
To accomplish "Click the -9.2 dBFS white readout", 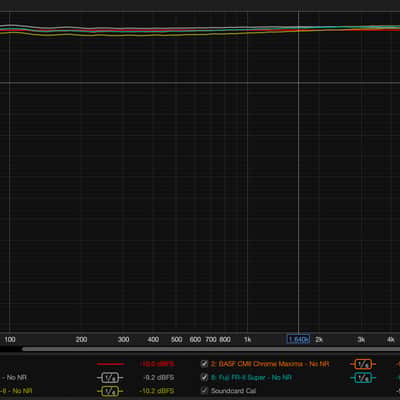I will (x=159, y=378).
